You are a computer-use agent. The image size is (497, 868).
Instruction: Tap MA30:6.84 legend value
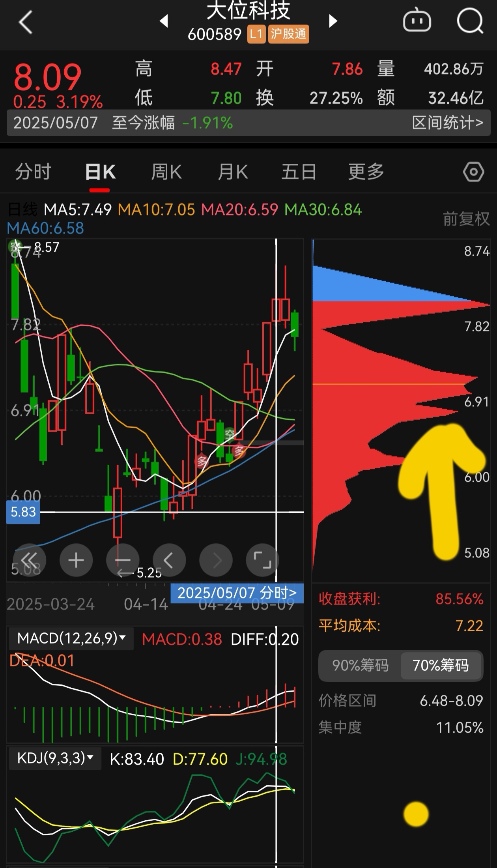(x=323, y=210)
